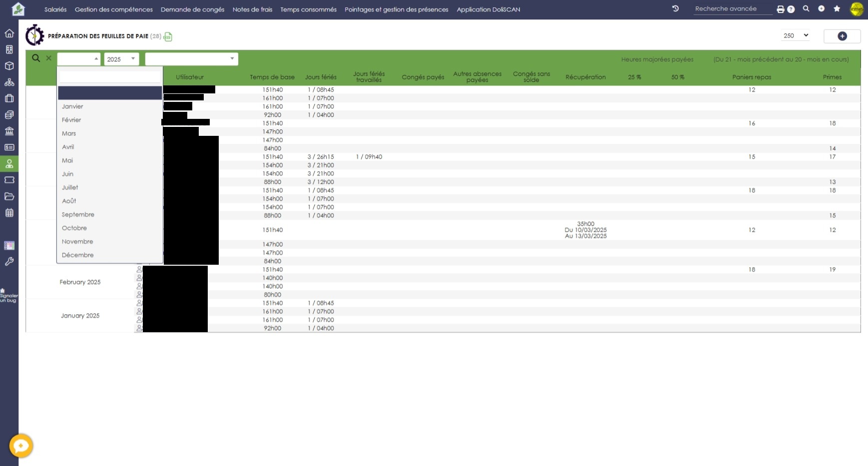
Task: Click the February 2025 period cell
Action: (x=80, y=282)
